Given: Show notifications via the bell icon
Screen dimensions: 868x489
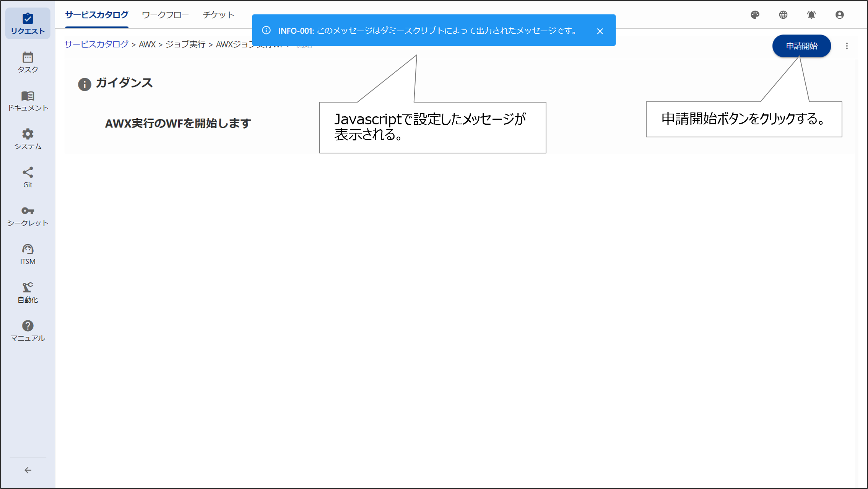Looking at the screenshot, I should [x=811, y=15].
